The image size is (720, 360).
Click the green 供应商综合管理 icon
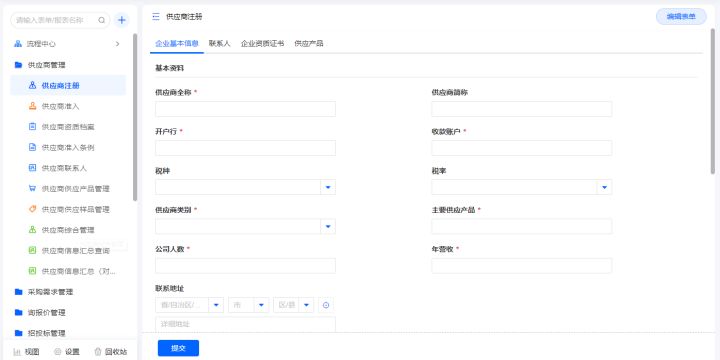[32, 230]
